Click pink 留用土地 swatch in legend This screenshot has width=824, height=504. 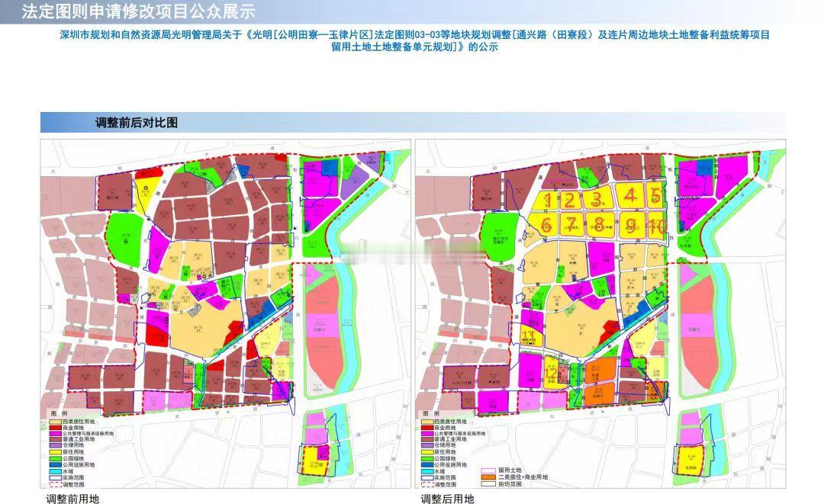pos(488,470)
